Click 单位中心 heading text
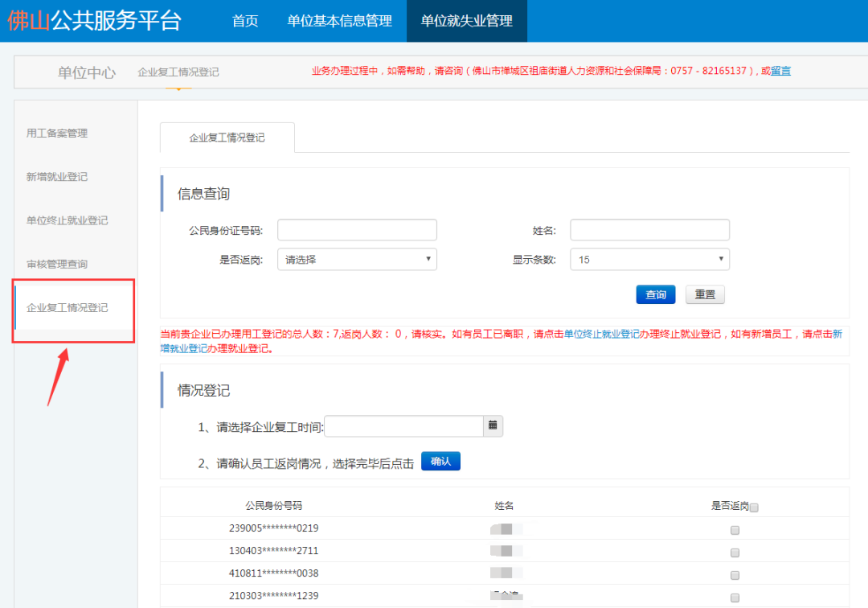868x608 pixels. click(x=87, y=72)
